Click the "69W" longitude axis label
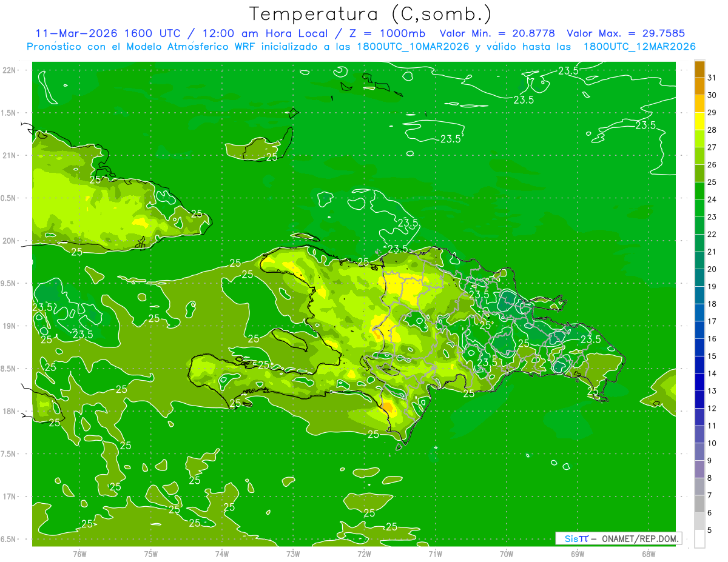This screenshot has height=562, width=728. point(578,554)
